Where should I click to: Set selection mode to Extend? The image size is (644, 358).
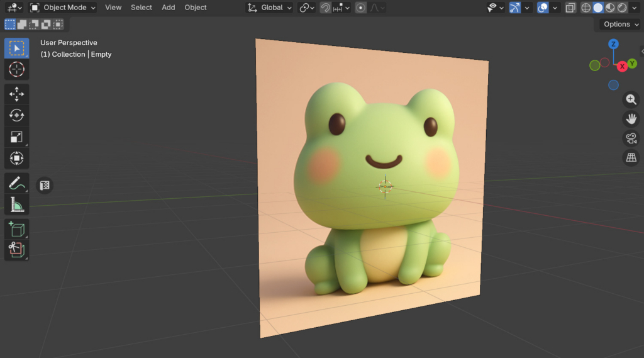[x=22, y=25]
